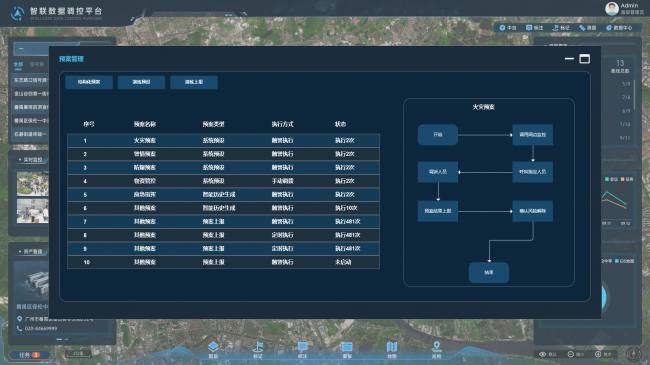Viewport: 650px width, 365px height.
Task: Open the Admin user avatar
Action: pyautogui.click(x=612, y=8)
